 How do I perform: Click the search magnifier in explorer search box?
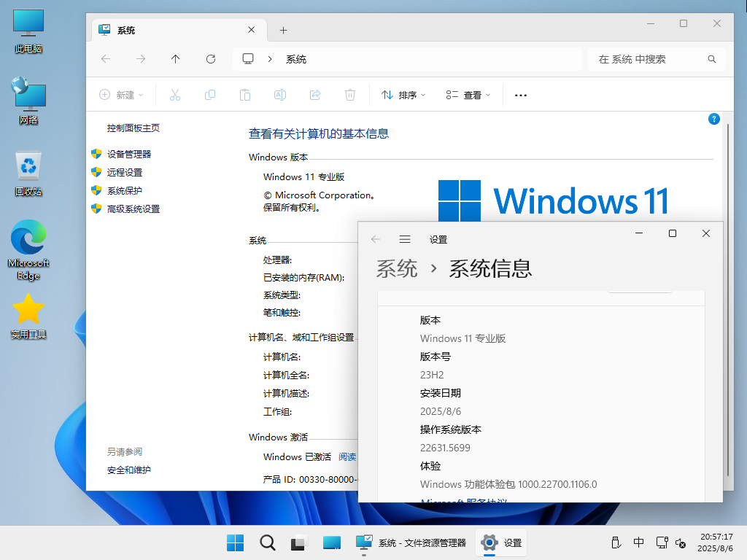[x=712, y=59]
